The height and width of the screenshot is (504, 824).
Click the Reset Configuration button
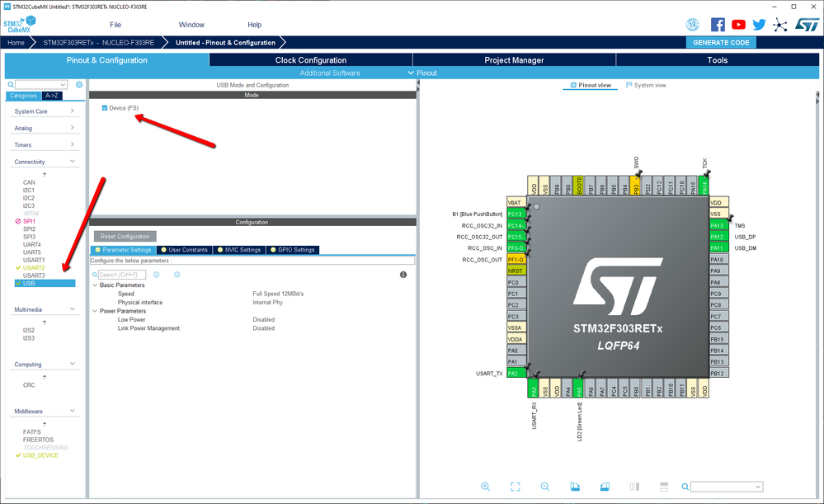125,237
